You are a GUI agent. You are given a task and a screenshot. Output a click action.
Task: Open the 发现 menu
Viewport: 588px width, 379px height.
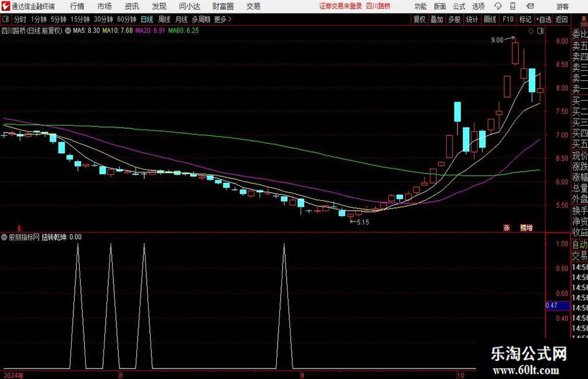point(159,6)
